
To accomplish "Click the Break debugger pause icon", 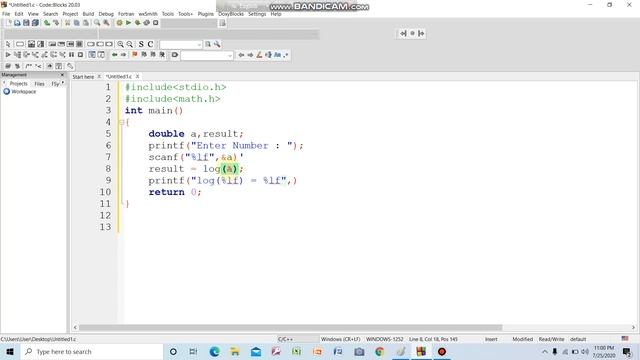I will 71,55.
